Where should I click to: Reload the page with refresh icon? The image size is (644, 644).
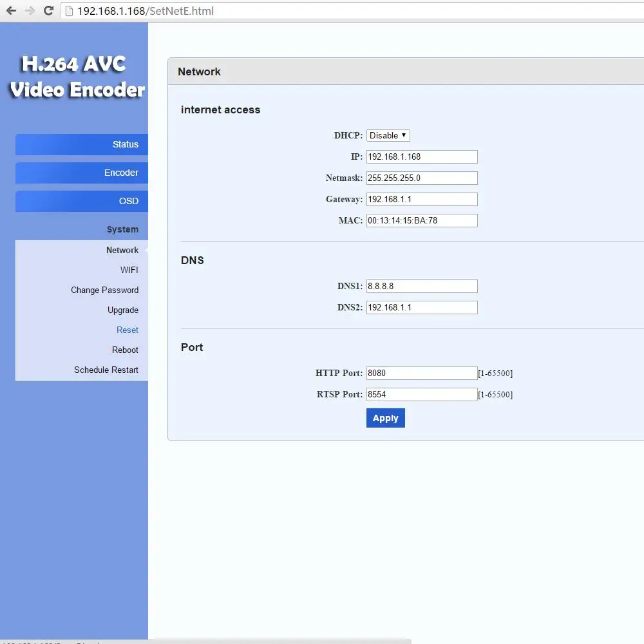[48, 11]
